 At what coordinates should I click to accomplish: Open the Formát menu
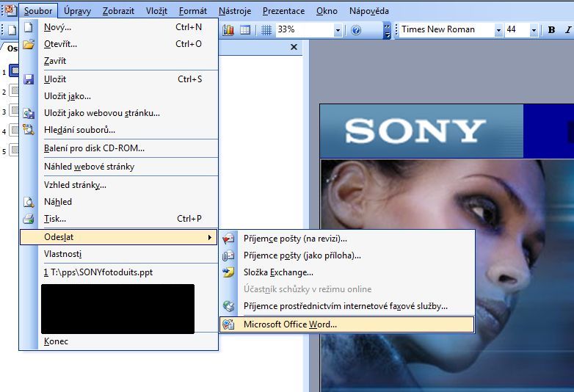[192, 11]
